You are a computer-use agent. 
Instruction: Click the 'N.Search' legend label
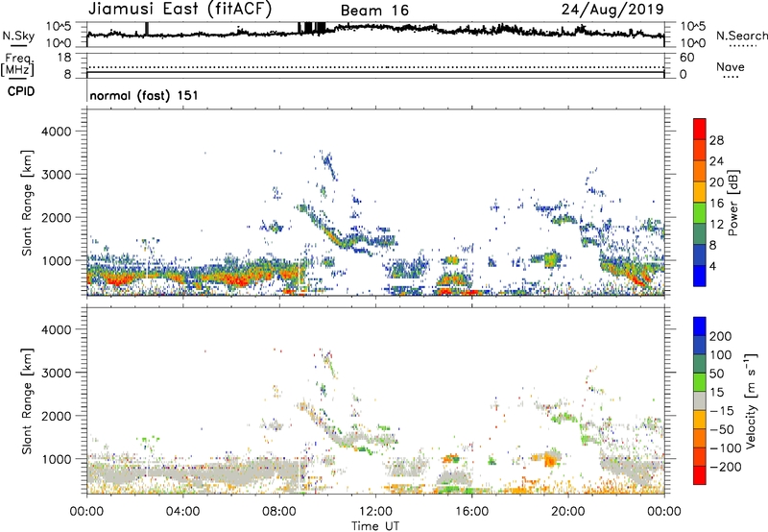click(741, 36)
